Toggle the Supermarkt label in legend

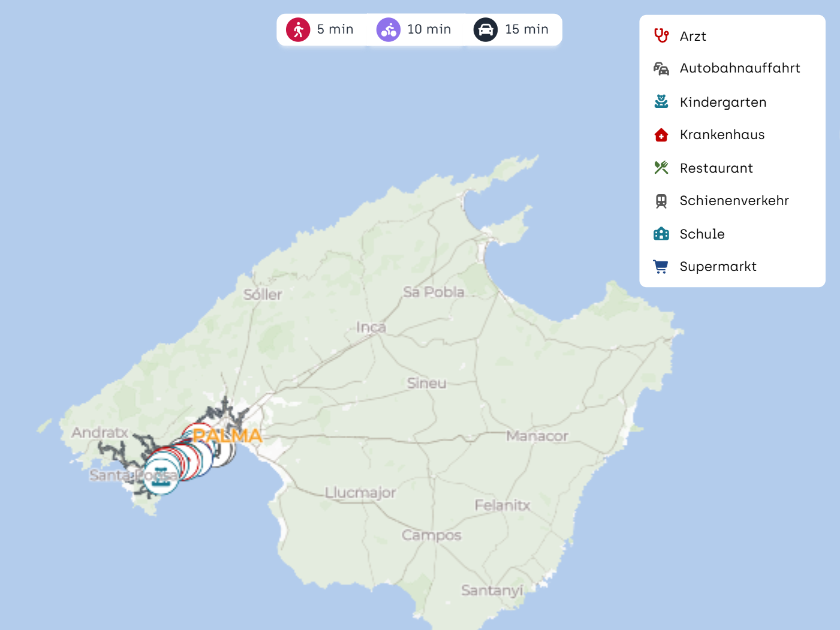(x=718, y=267)
